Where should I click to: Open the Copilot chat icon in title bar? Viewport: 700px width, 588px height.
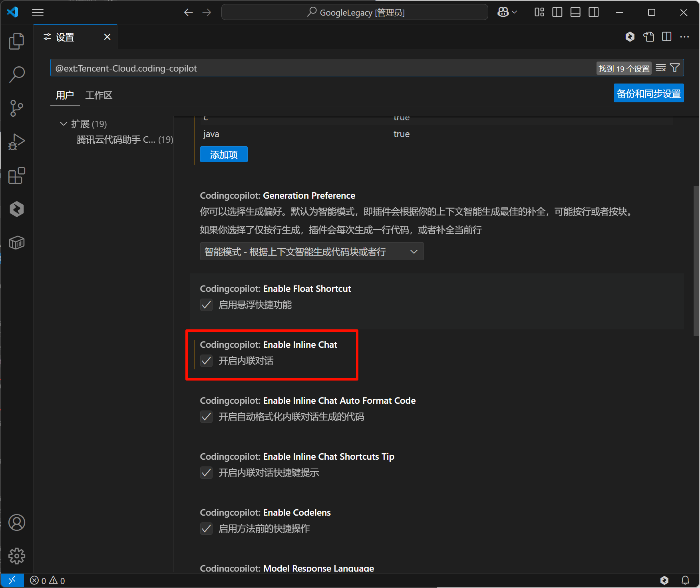coord(503,12)
